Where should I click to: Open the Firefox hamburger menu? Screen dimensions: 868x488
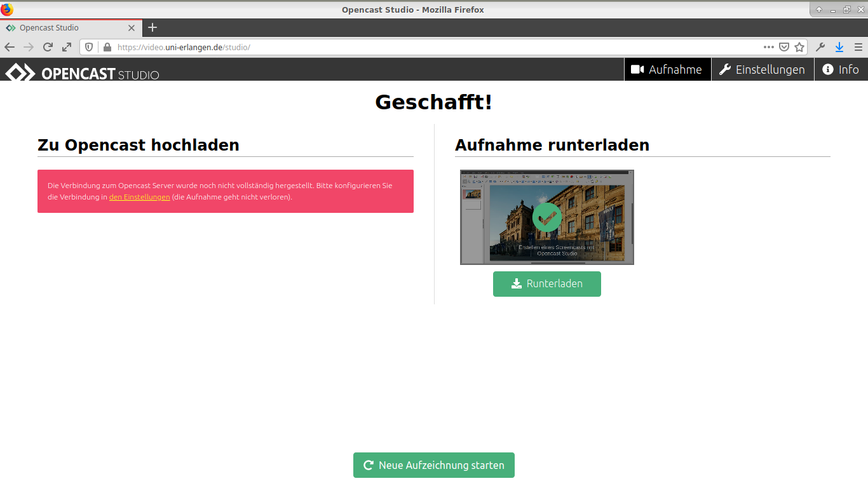858,47
